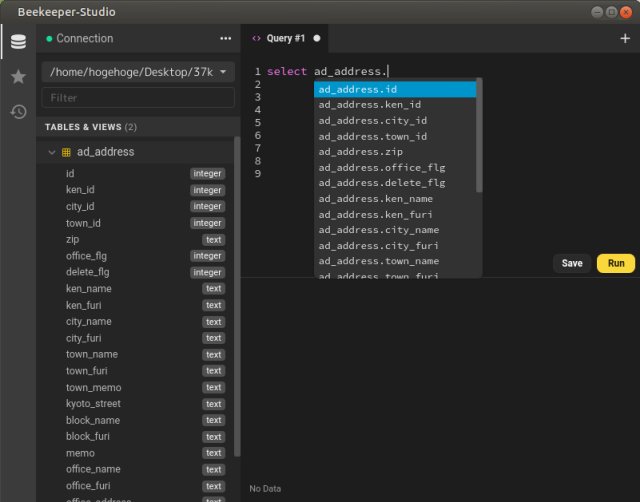Collapse the ad_address table chevron
Image resolution: width=640 pixels, height=502 pixels.
click(x=52, y=152)
